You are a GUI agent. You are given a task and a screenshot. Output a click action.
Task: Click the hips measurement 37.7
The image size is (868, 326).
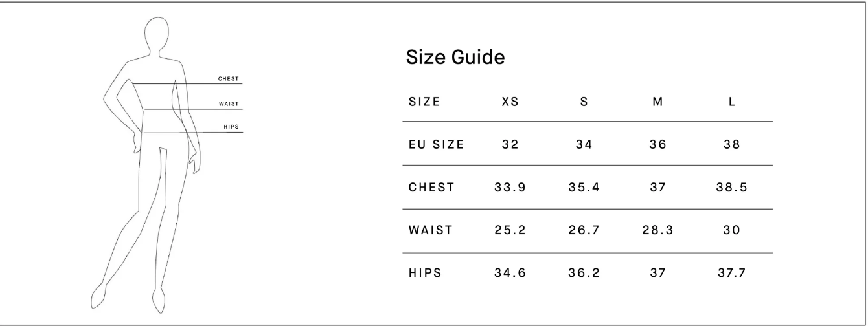(731, 273)
